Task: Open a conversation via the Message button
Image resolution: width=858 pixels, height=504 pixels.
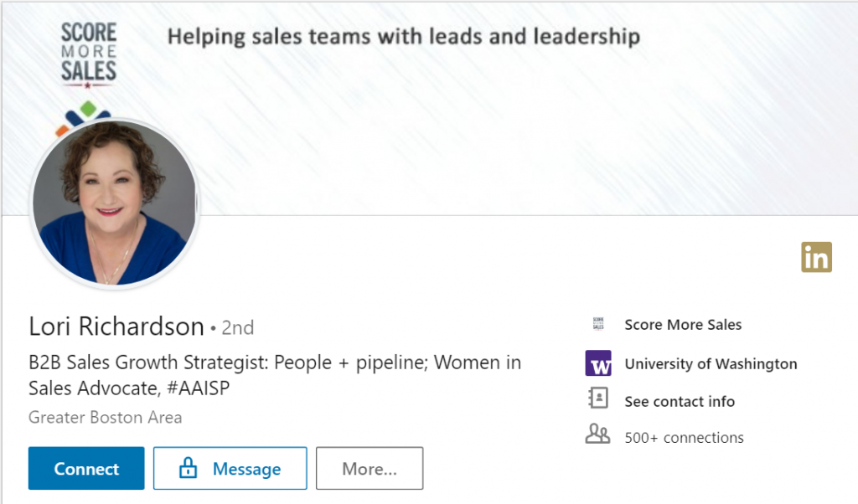Action: point(230,468)
